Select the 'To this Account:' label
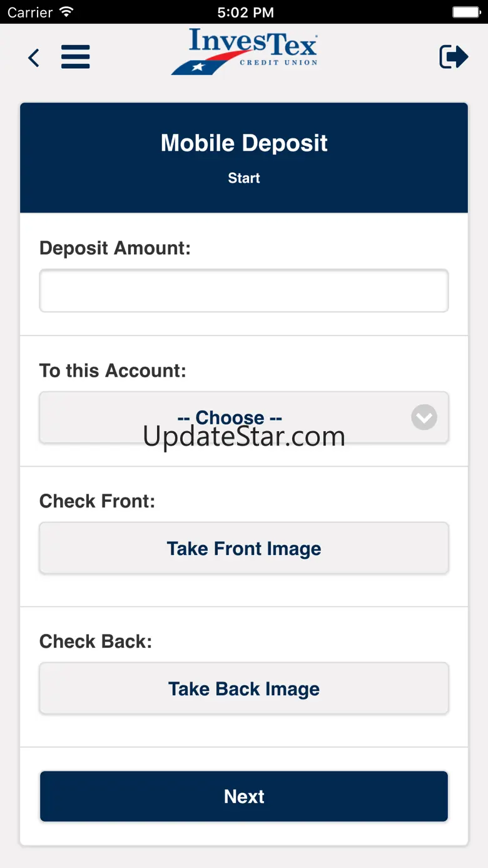Screen dimensions: 488x868 [x=113, y=370]
